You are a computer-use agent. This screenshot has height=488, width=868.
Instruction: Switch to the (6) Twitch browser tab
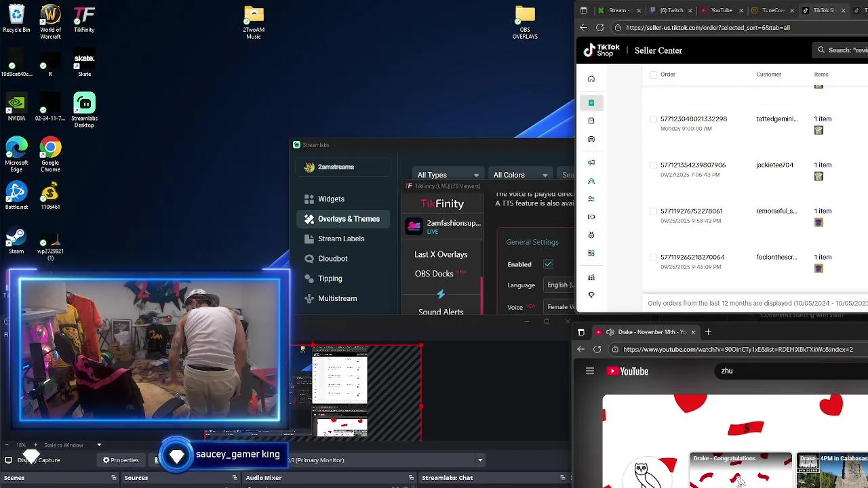(670, 10)
